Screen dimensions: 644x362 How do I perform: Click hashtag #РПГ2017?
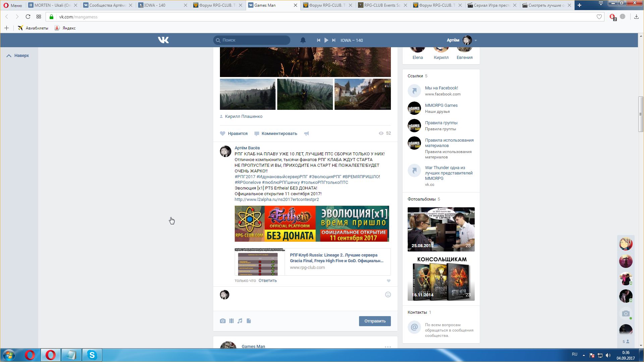point(245,176)
